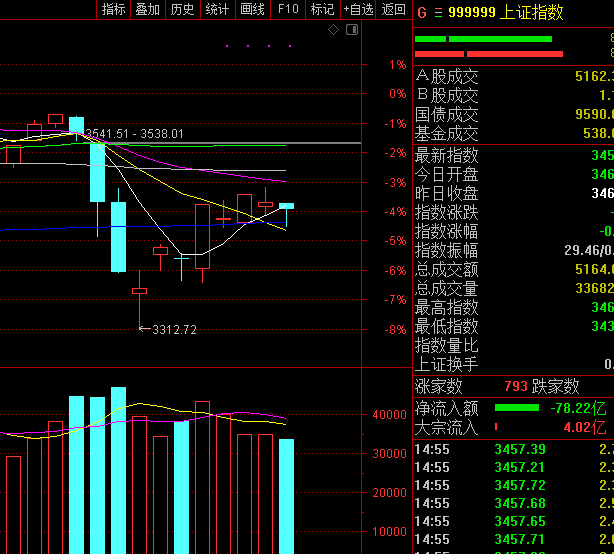
Task: Click the 最新指数 row
Action: pos(447,156)
